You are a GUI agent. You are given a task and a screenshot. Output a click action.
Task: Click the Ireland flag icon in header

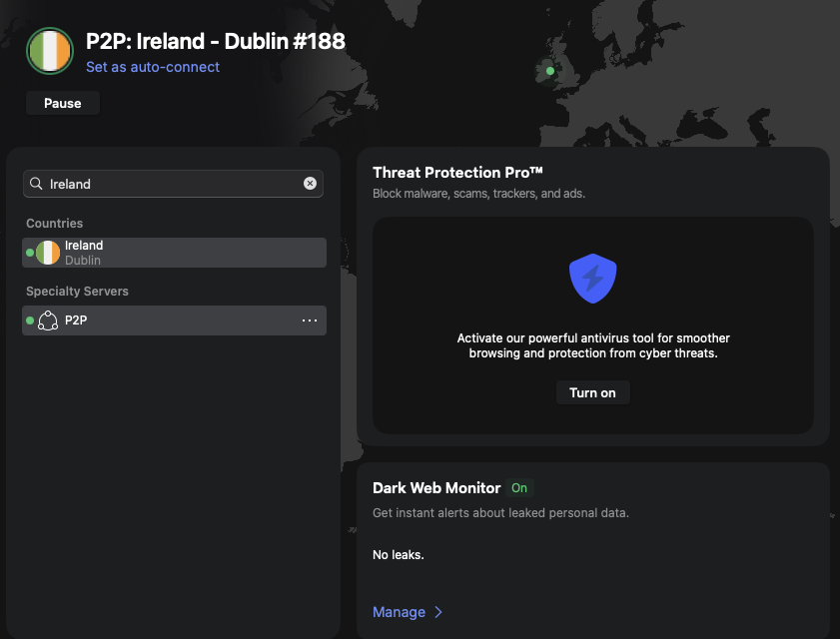coord(50,51)
